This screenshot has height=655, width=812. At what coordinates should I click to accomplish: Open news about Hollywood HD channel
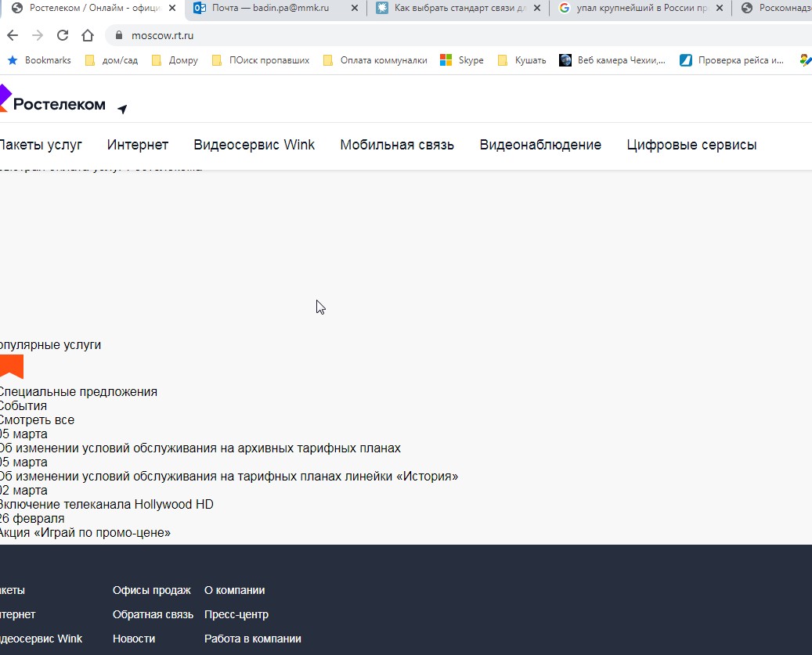click(x=106, y=505)
